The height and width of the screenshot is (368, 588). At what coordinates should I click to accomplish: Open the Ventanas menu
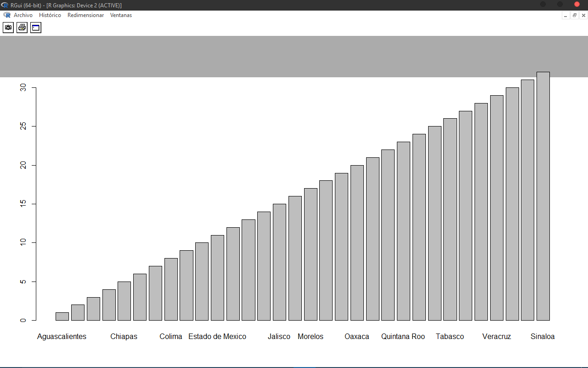[121, 15]
